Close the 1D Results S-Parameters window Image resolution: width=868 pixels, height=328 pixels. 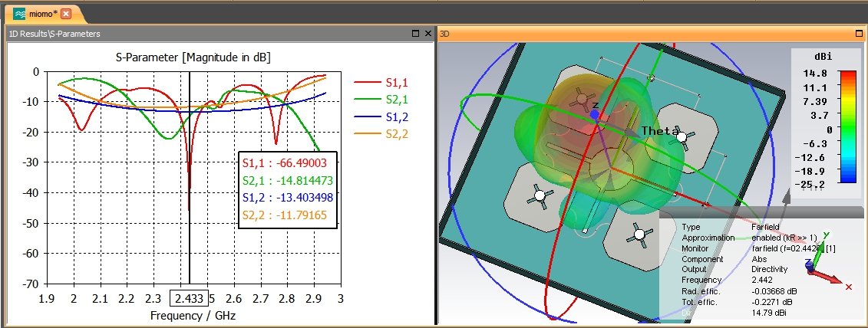[428, 34]
